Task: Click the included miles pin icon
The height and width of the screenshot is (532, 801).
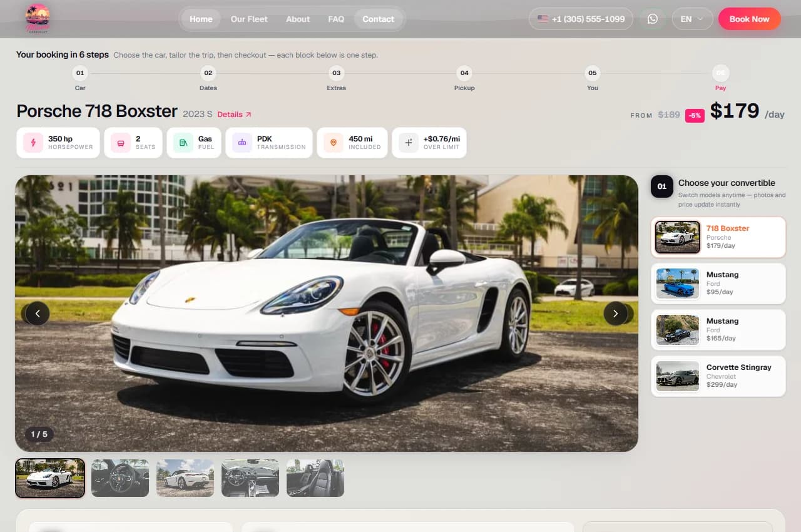Action: (334, 143)
